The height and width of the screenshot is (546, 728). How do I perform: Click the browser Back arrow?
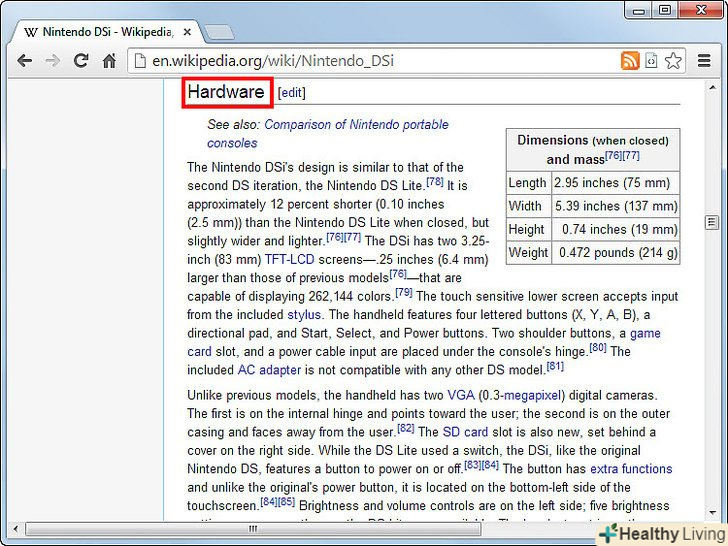(x=24, y=61)
